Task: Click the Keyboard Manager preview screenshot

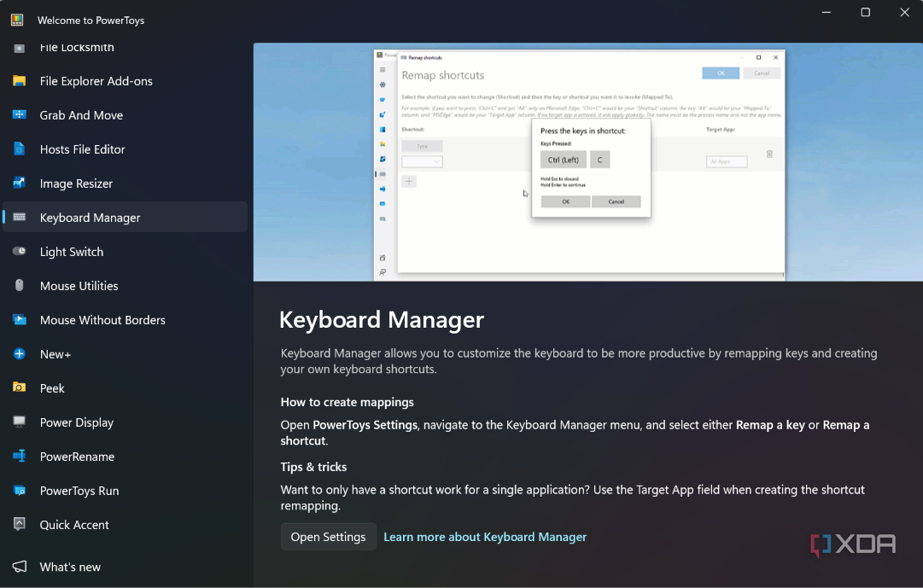Action: point(588,162)
